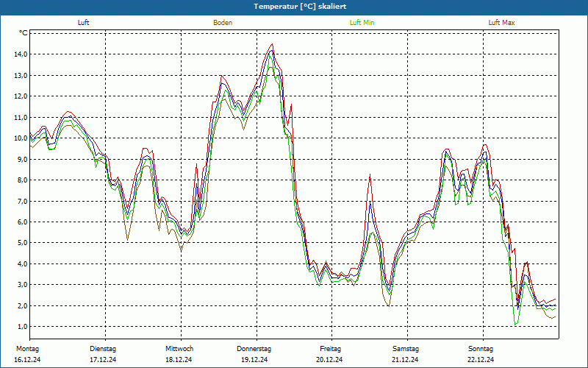Click the 4,0 y-axis value
Image resolution: width=588 pixels, height=368 pixels.
pos(23,264)
